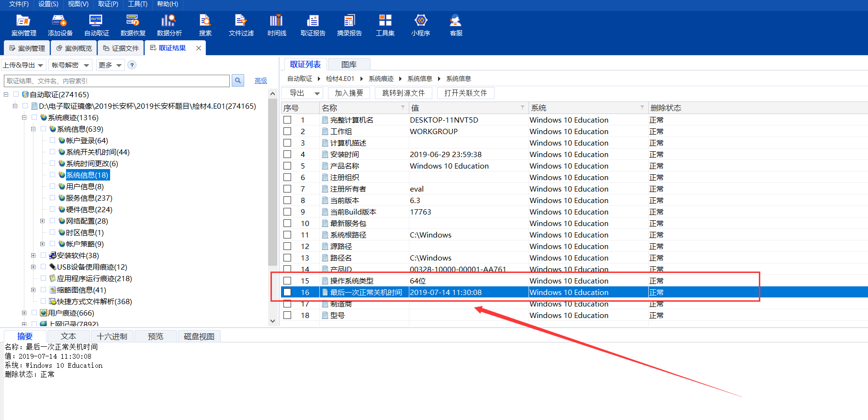
Task: Contact 客服 via toolbar icon
Action: [x=456, y=25]
